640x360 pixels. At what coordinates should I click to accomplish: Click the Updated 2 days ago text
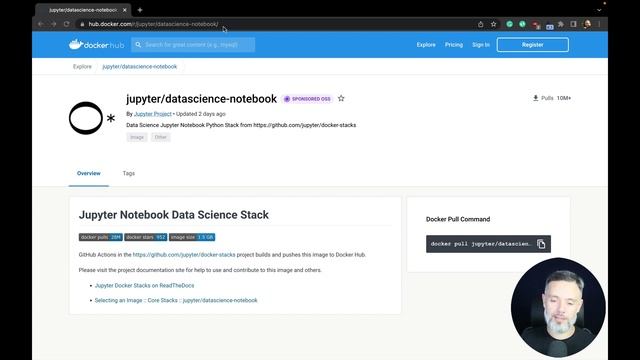[x=201, y=114]
